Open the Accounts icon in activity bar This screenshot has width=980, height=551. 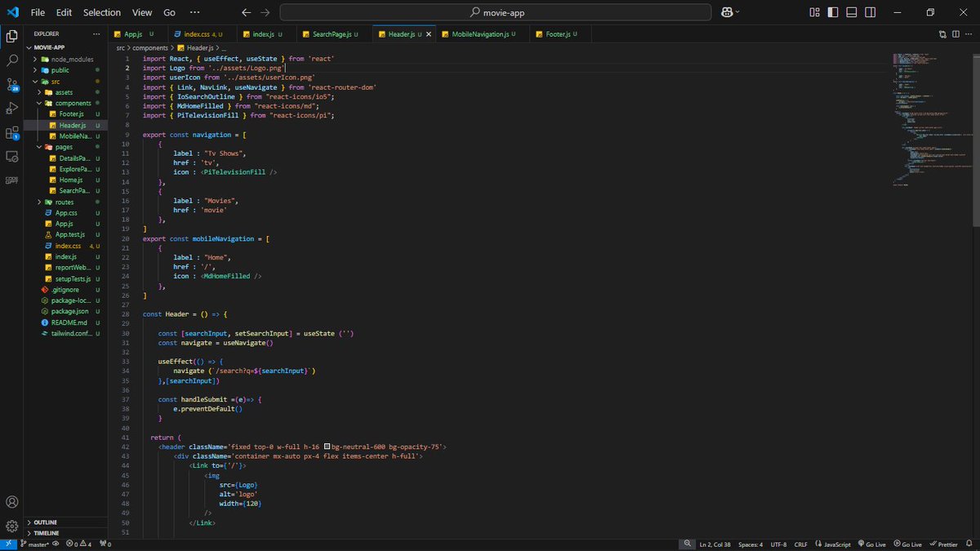12,502
